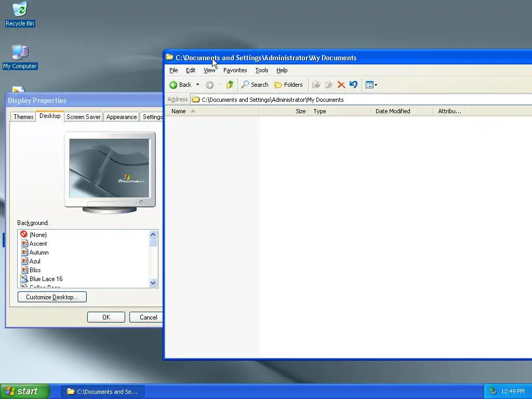Click the Address bar path field
This screenshot has height=399, width=532.
(x=361, y=100)
